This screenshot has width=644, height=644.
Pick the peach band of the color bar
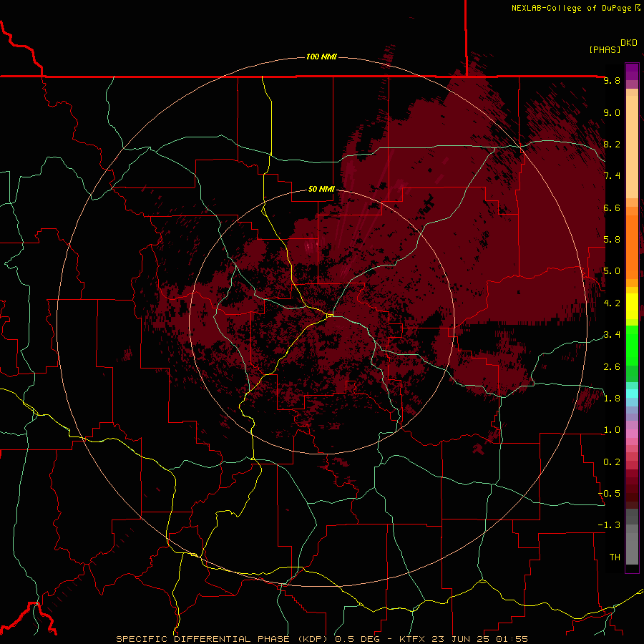pos(632,147)
